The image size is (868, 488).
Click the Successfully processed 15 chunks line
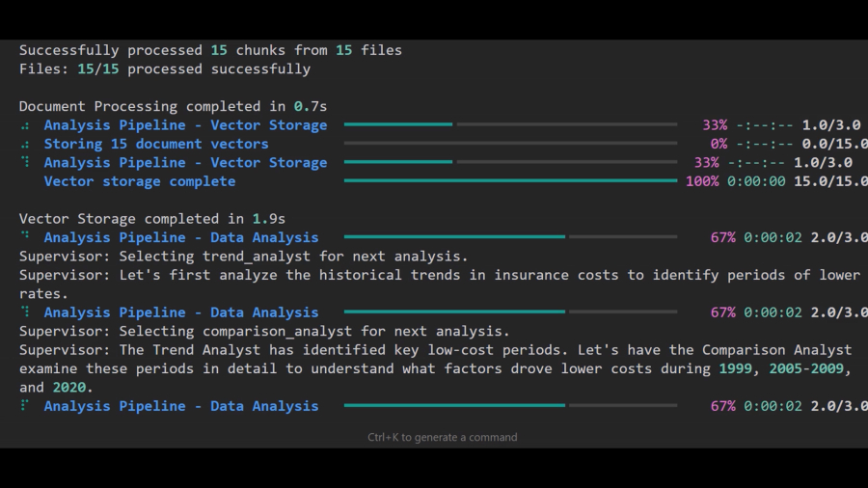coord(210,50)
